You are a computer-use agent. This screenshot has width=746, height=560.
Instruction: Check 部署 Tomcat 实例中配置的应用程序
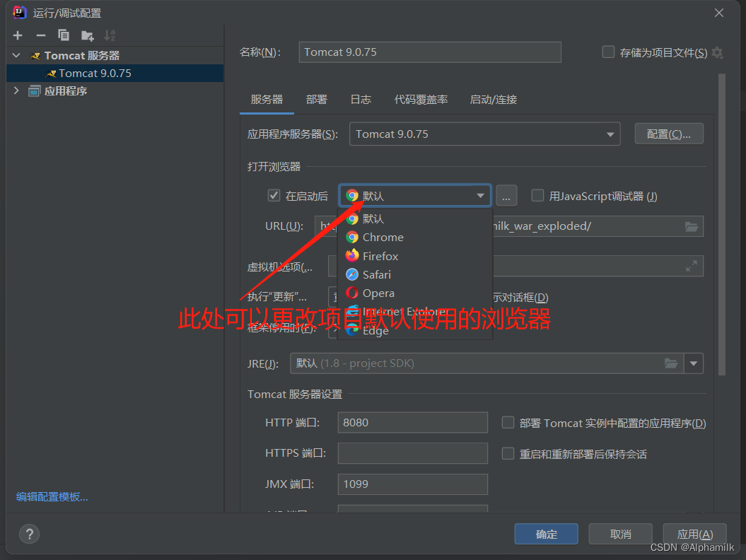pyautogui.click(x=508, y=423)
